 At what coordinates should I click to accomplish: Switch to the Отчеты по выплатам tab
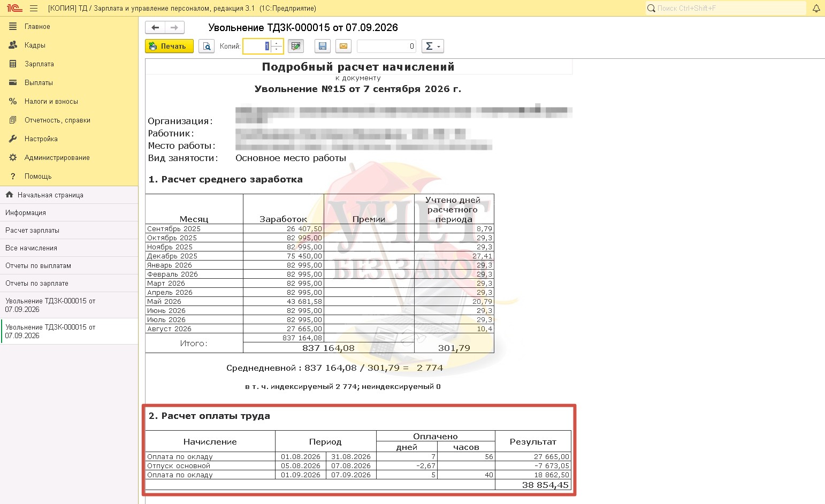click(69, 265)
